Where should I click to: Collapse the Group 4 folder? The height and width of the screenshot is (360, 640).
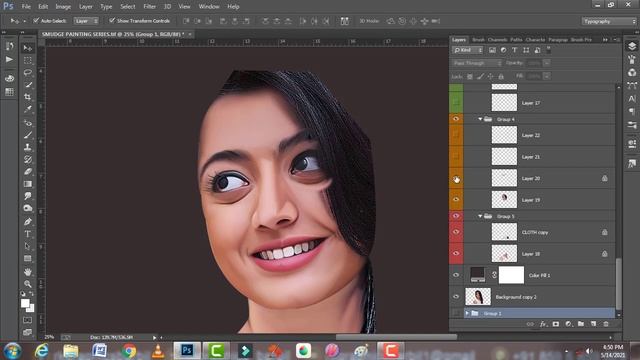(x=480, y=119)
